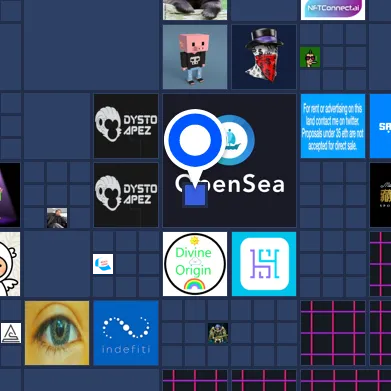Click the upper Dysto Apez land tile
The width and height of the screenshot is (391, 391).
click(x=126, y=126)
